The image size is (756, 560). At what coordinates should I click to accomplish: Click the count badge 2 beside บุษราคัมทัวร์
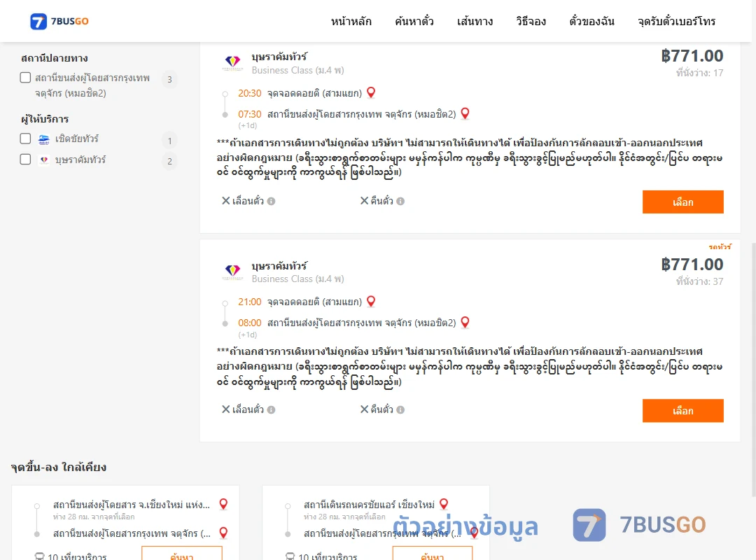(169, 161)
